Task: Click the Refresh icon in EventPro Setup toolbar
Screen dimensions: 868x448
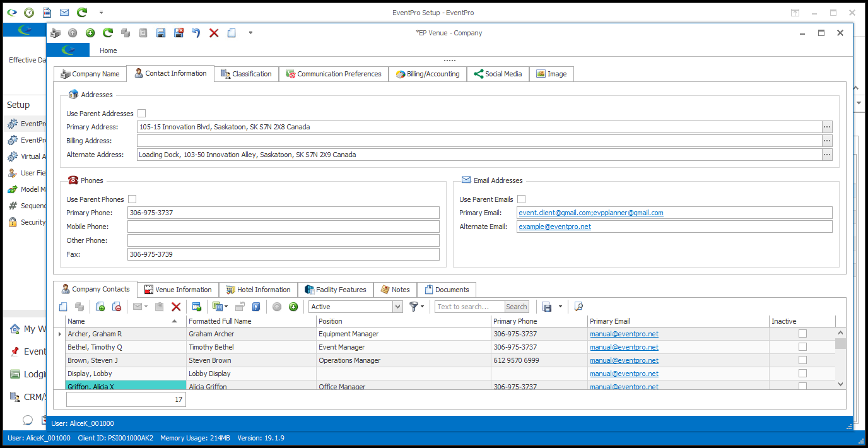Action: [x=82, y=12]
